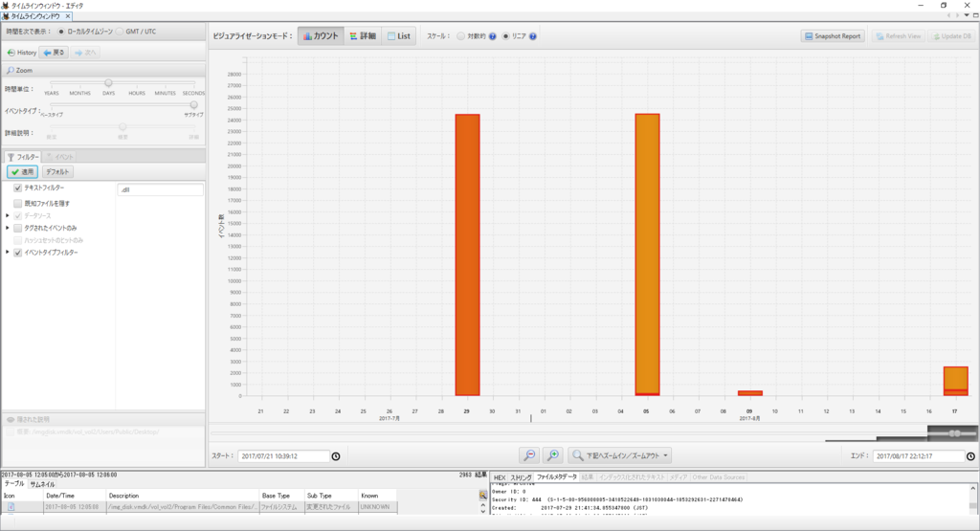980x531 pixels.
Task: Select the タイムラインウィンドウ document tab
Action: [x=34, y=16]
